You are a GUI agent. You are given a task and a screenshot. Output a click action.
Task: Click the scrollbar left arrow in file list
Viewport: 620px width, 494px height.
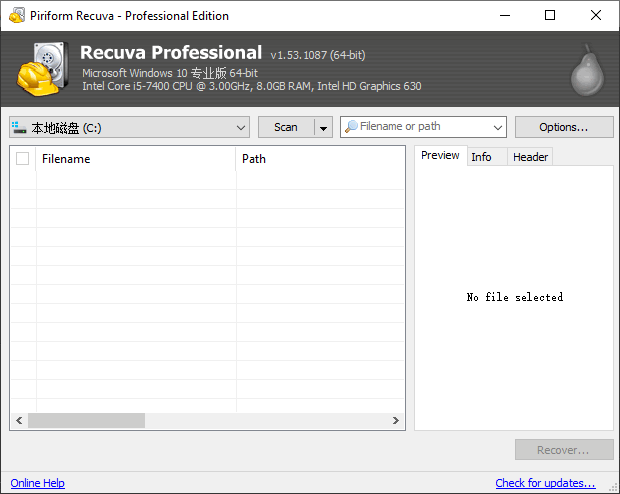pos(19,420)
